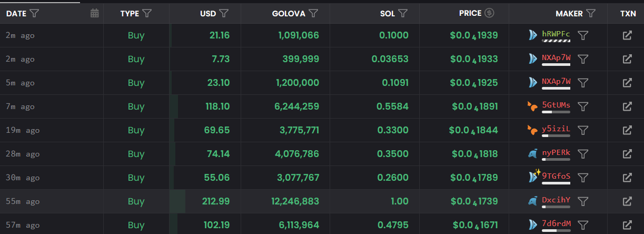Viewport: 644px width, 234px height.
Task: Open the SOL amount filter
Action: coord(403,13)
